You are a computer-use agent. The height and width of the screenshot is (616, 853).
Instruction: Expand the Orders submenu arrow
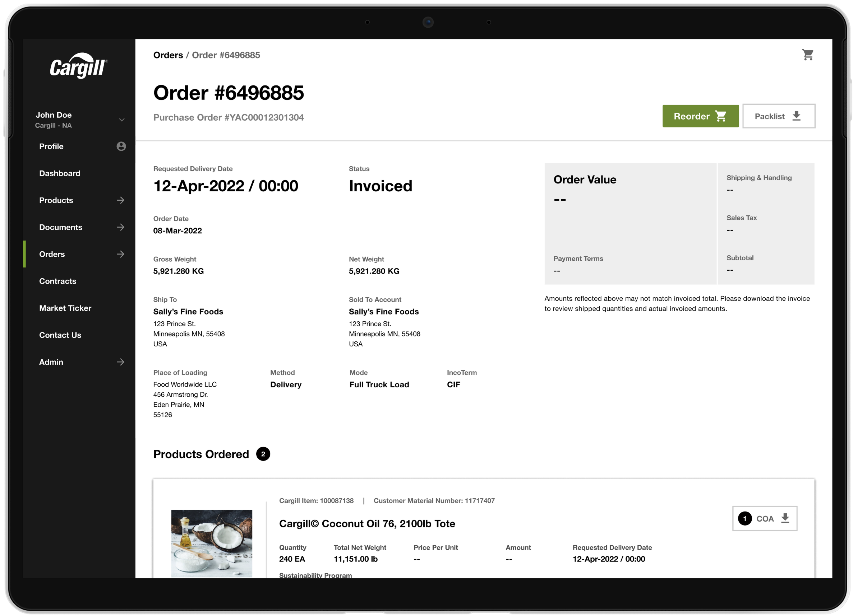point(121,254)
